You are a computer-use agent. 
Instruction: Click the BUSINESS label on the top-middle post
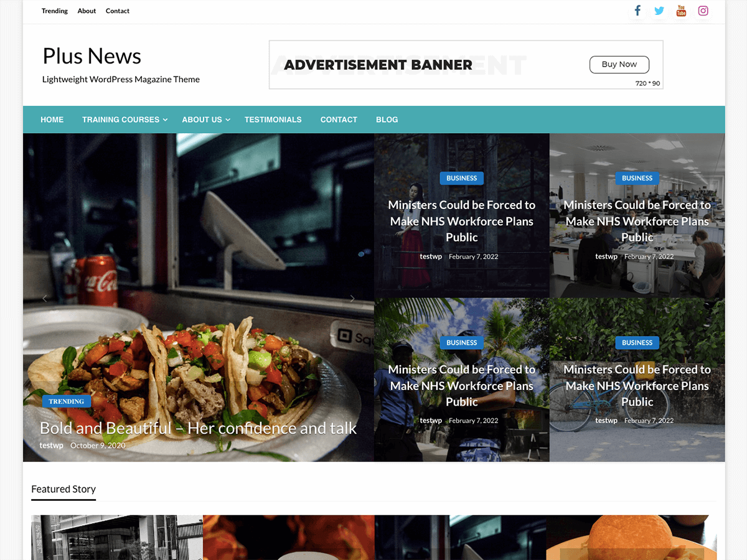click(461, 178)
